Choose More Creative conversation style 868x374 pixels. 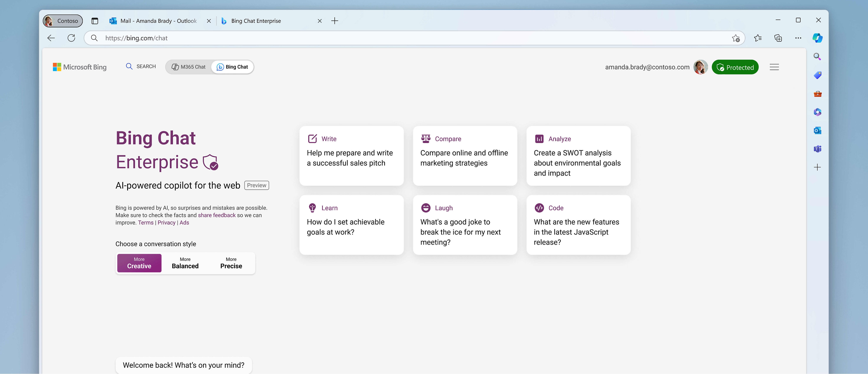pos(139,263)
